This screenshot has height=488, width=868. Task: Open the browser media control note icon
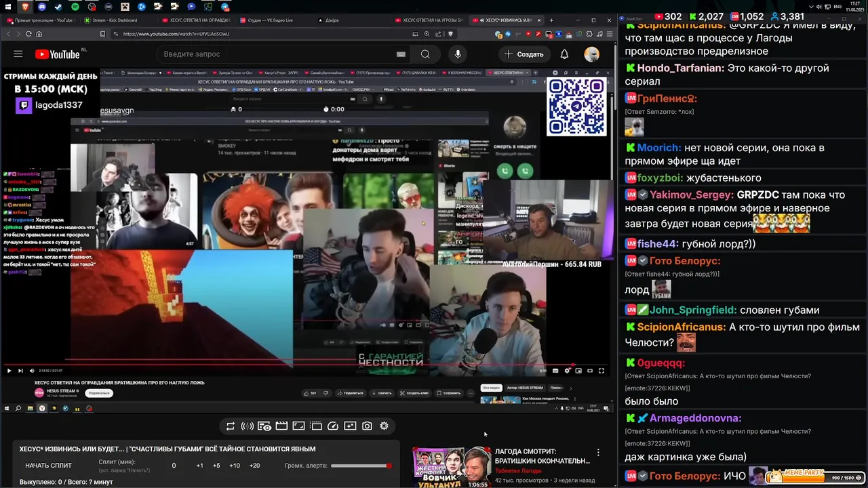599,34
